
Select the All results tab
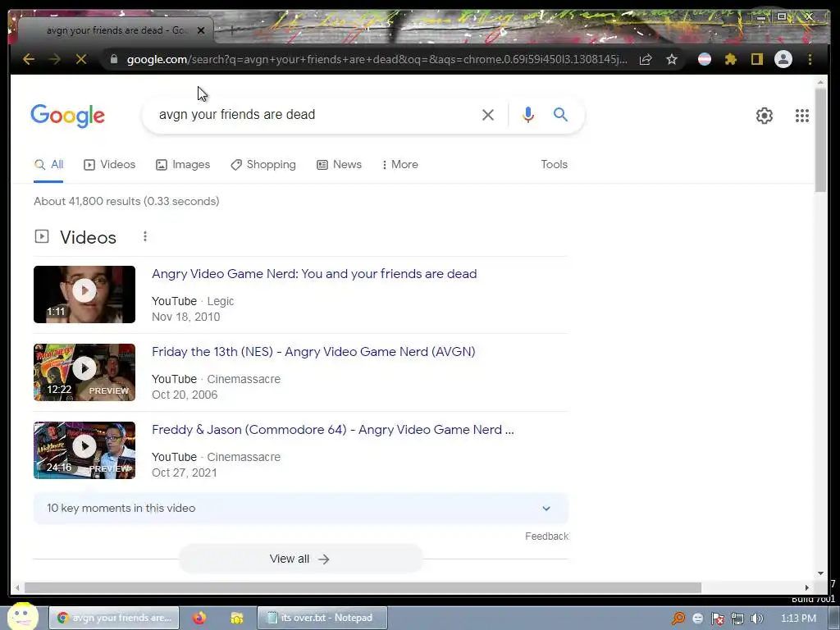[x=48, y=164]
